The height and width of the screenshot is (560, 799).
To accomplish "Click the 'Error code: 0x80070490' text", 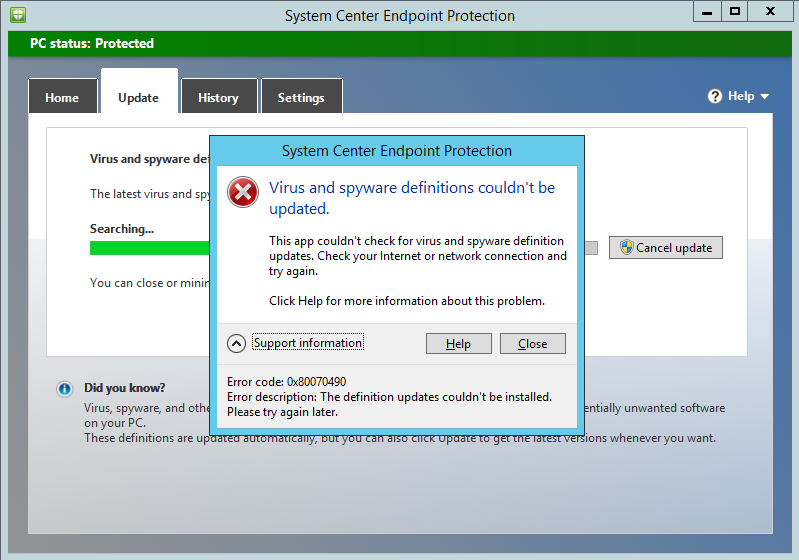I will (286, 382).
